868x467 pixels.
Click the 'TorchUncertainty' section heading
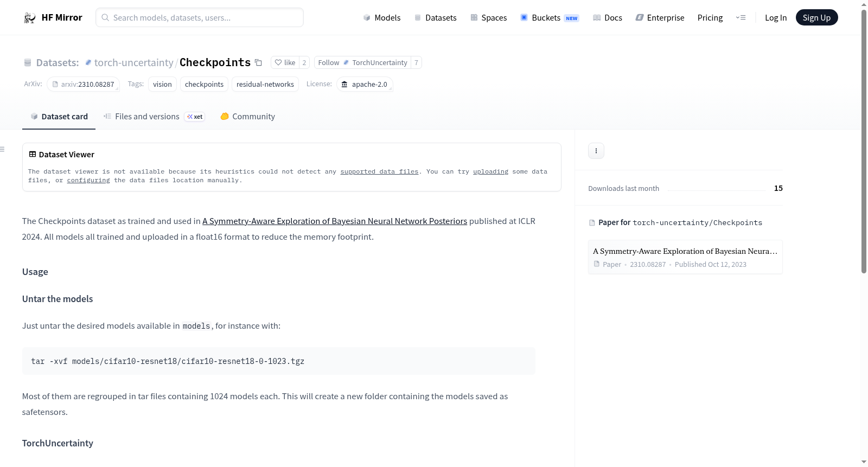point(58,443)
